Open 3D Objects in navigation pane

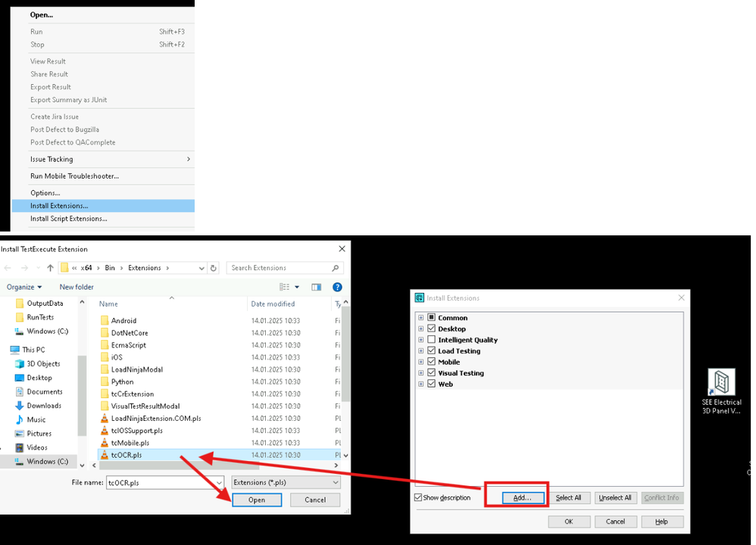pos(43,364)
